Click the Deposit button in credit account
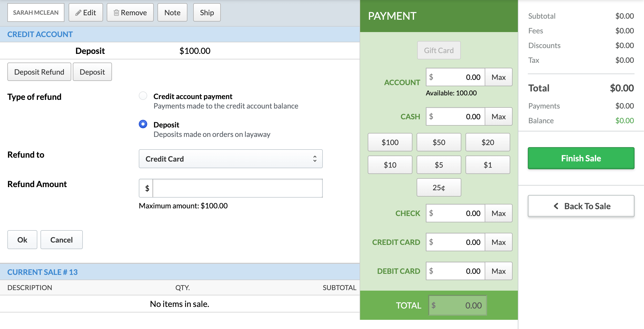The width and height of the screenshot is (644, 329). (x=92, y=72)
